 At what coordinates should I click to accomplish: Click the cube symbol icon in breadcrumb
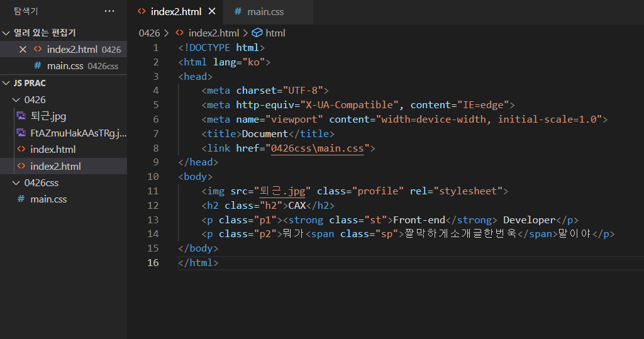tap(257, 33)
